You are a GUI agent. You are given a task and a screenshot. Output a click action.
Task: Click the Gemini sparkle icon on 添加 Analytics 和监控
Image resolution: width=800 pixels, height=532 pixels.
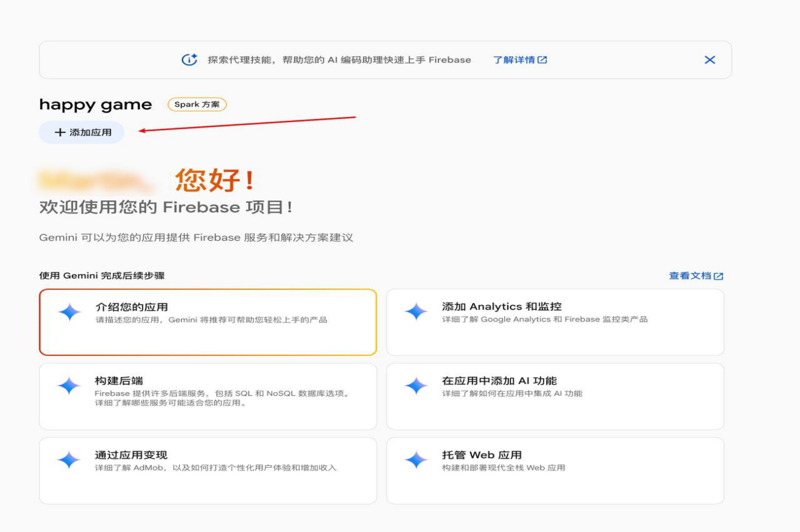[x=417, y=312]
